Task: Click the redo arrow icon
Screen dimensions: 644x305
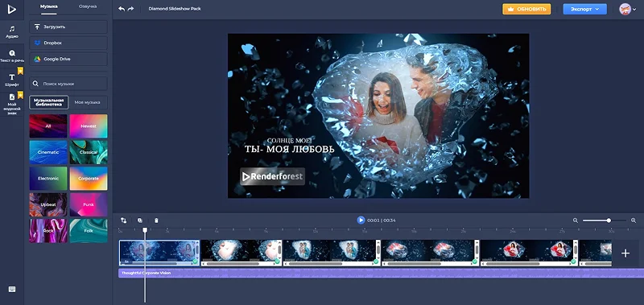Action: click(130, 9)
